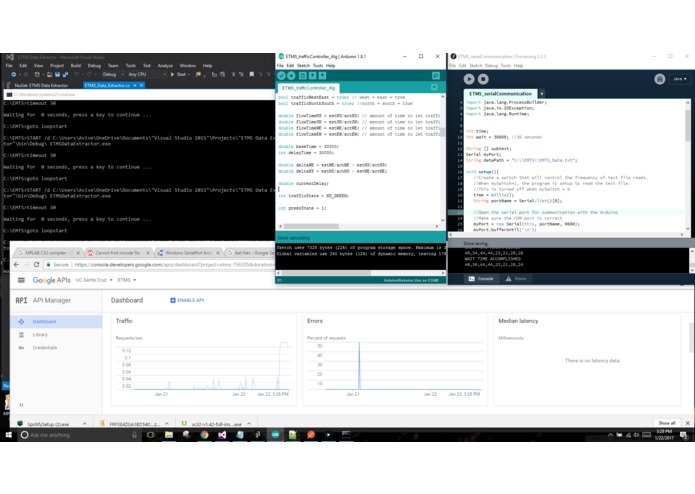Image resolution: width=695 pixels, height=494 pixels.
Task: Click the Arduino Save sketch icon
Action: (322, 76)
